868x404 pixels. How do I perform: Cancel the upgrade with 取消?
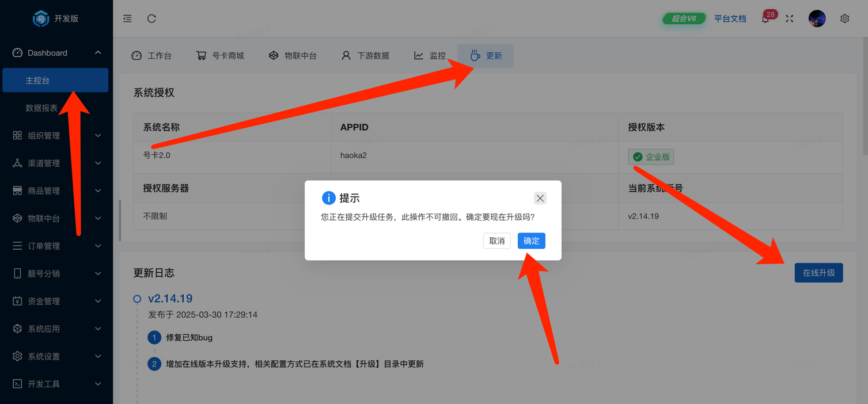[496, 241]
